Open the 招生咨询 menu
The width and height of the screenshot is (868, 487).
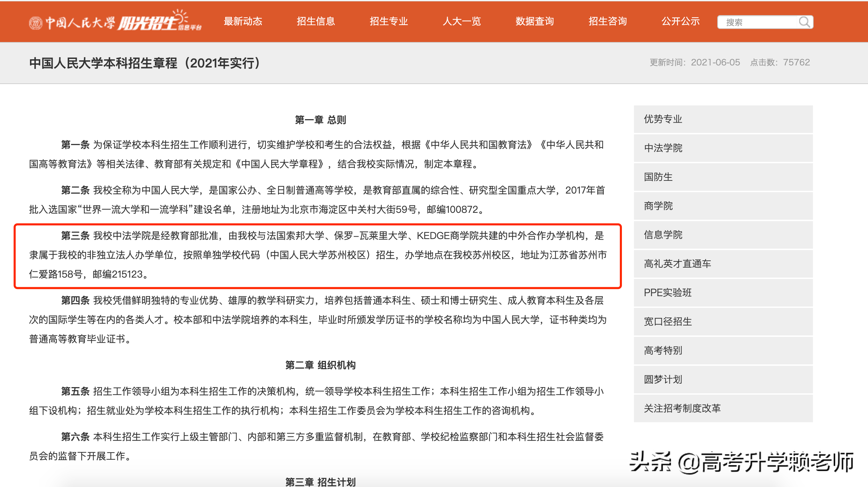click(x=607, y=21)
